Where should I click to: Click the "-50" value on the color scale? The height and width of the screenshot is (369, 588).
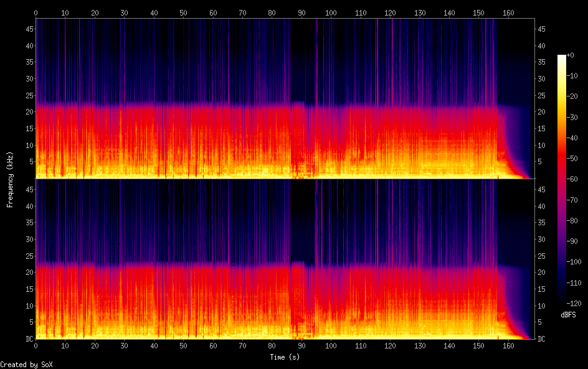[572, 159]
